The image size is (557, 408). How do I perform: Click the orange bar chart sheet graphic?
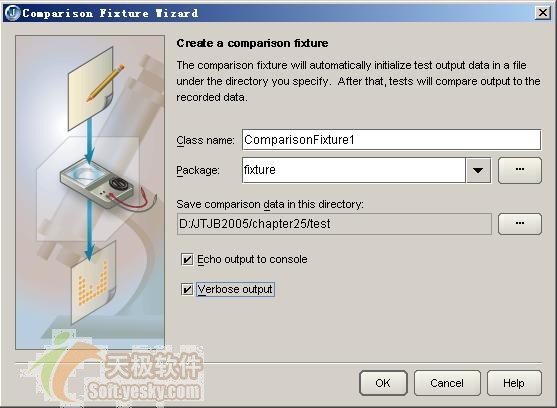pyautogui.click(x=93, y=283)
